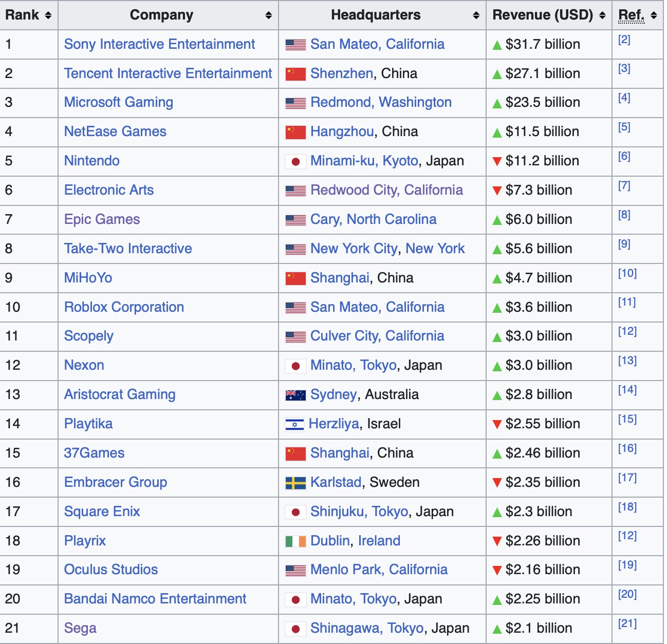Click the Scopely company link
Viewport: 667px width, 644px height.
click(89, 336)
